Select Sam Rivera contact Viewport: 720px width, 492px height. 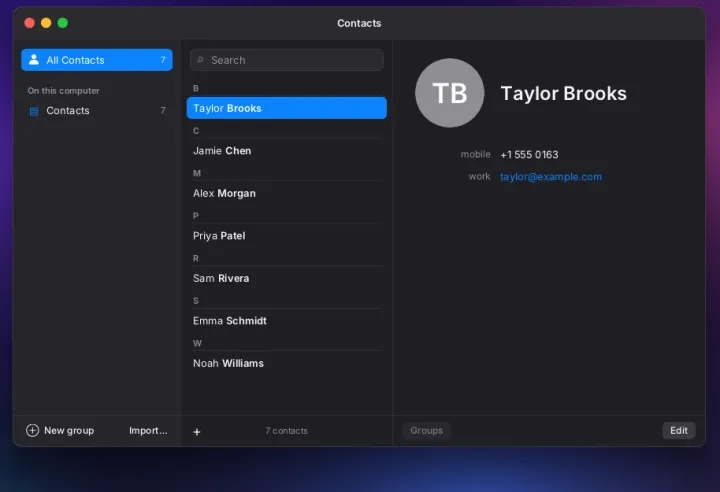point(287,278)
